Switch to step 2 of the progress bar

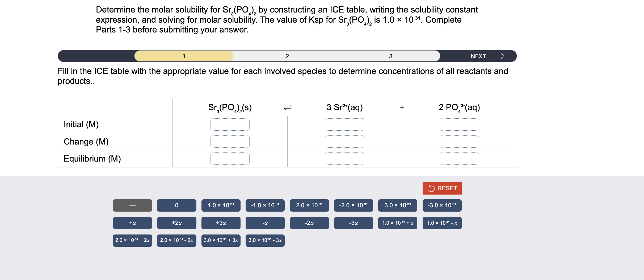pyautogui.click(x=287, y=56)
